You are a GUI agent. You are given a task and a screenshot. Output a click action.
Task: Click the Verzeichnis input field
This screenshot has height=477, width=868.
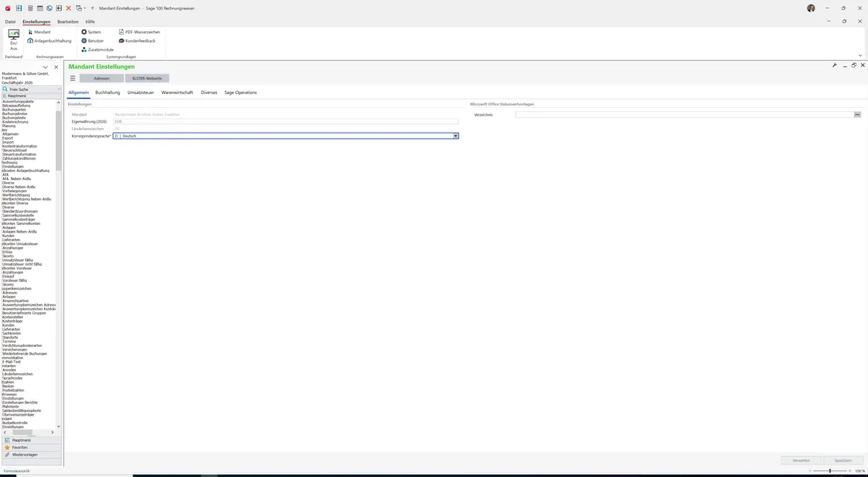coord(684,114)
